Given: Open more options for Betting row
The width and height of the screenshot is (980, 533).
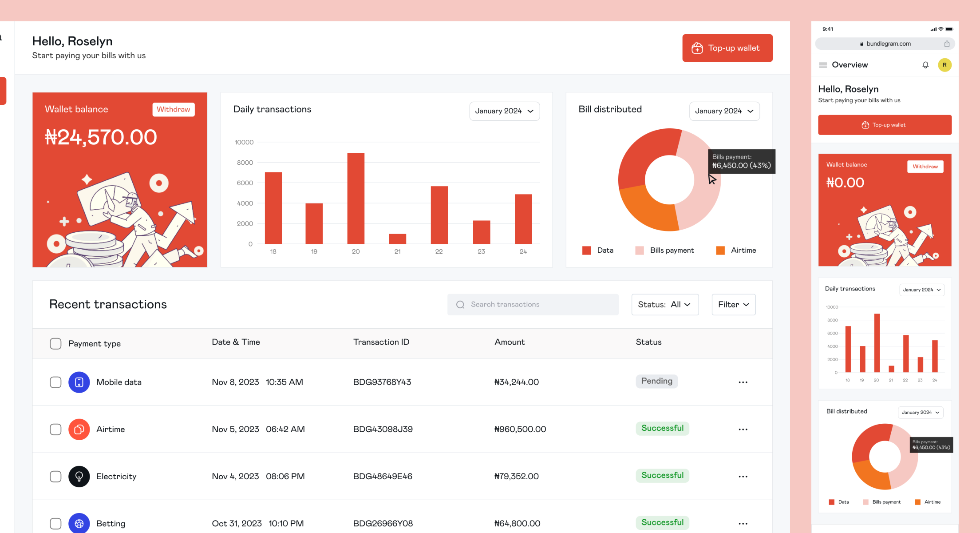Looking at the screenshot, I should click(x=743, y=523).
